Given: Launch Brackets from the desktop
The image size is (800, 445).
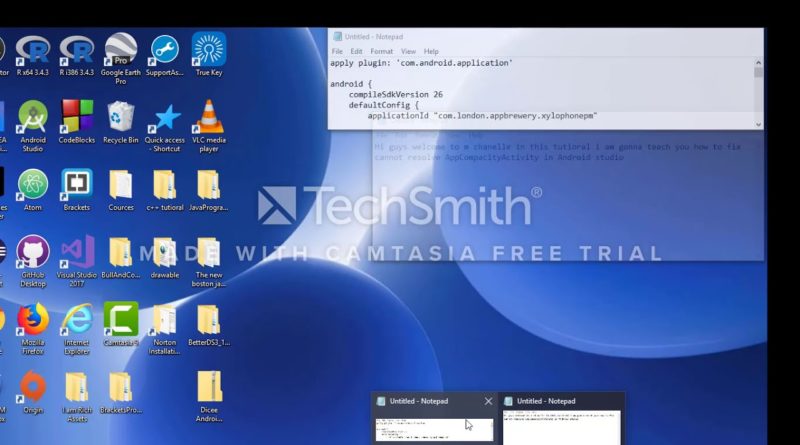Looking at the screenshot, I should (77, 190).
